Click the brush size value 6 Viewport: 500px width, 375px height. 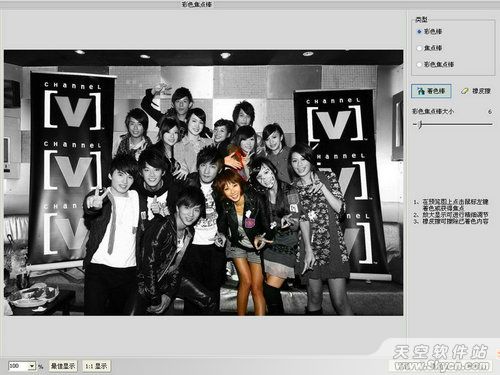coord(490,112)
